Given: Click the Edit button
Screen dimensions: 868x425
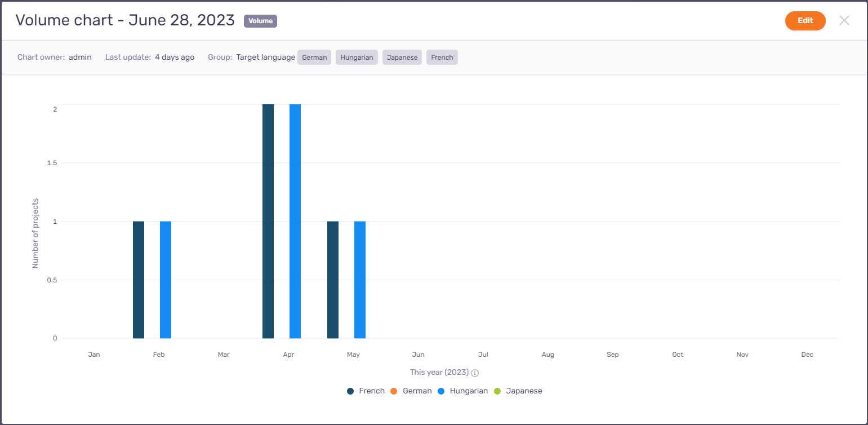Looking at the screenshot, I should pos(805,21).
